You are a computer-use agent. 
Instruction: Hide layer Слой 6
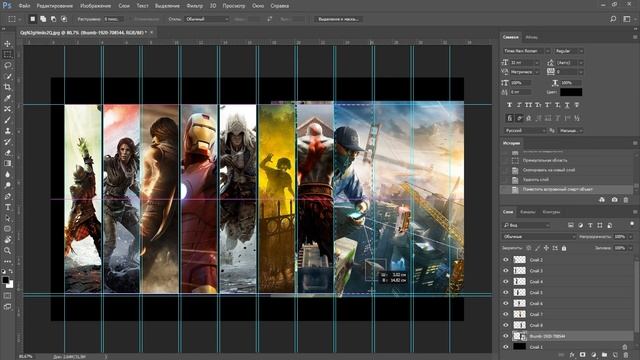(506, 303)
